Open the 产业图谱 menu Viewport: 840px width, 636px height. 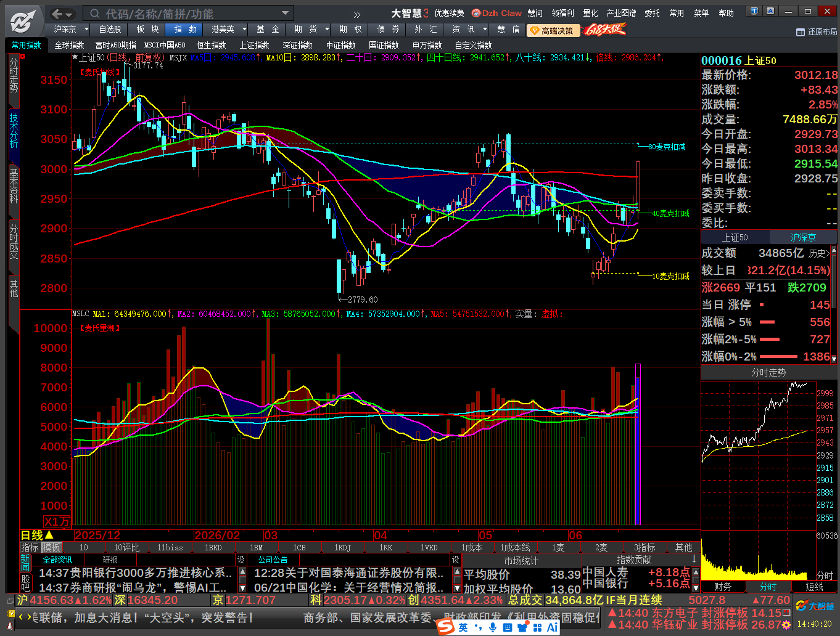[621, 13]
